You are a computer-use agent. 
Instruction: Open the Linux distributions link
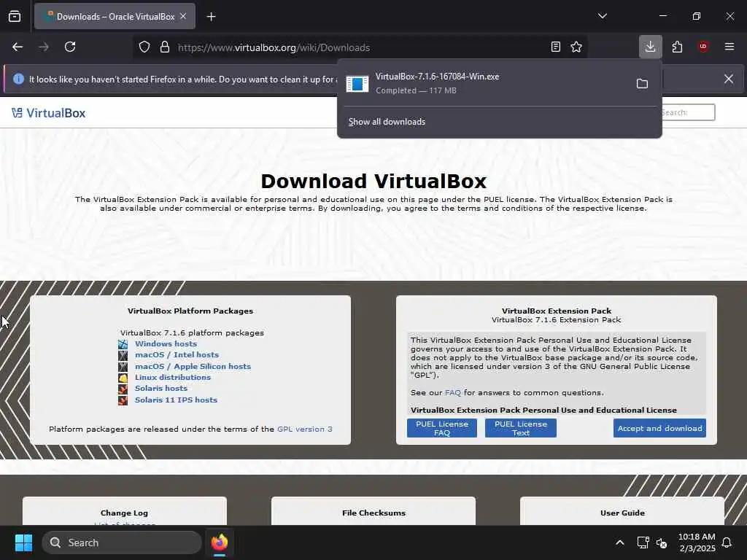click(172, 377)
